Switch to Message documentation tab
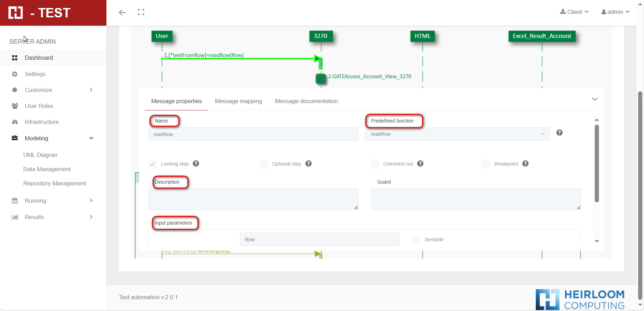This screenshot has width=644, height=311. coord(306,101)
